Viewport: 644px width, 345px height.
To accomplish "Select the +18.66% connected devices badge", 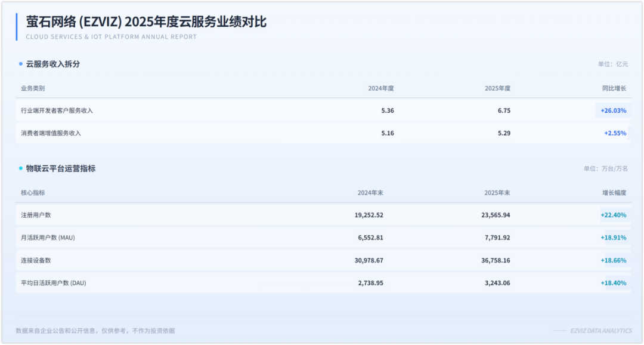I will (x=613, y=260).
